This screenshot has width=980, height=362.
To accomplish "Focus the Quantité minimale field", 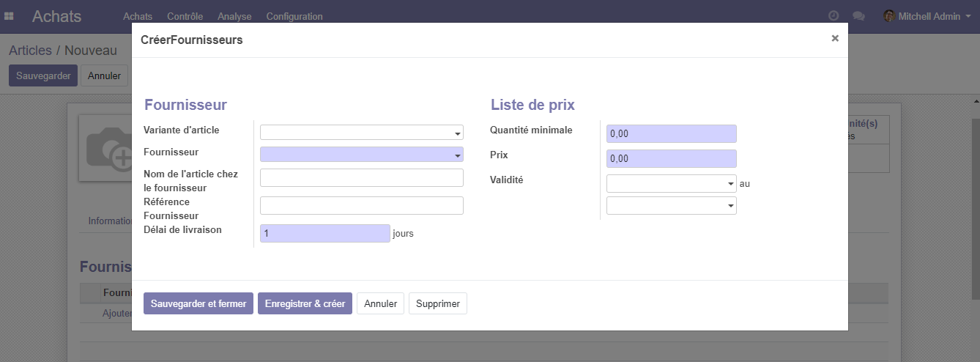I will tap(671, 134).
